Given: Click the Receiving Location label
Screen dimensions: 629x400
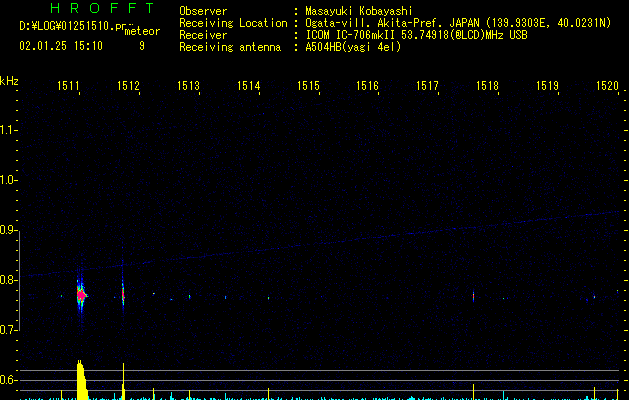Looking at the screenshot, I should 233,23.
